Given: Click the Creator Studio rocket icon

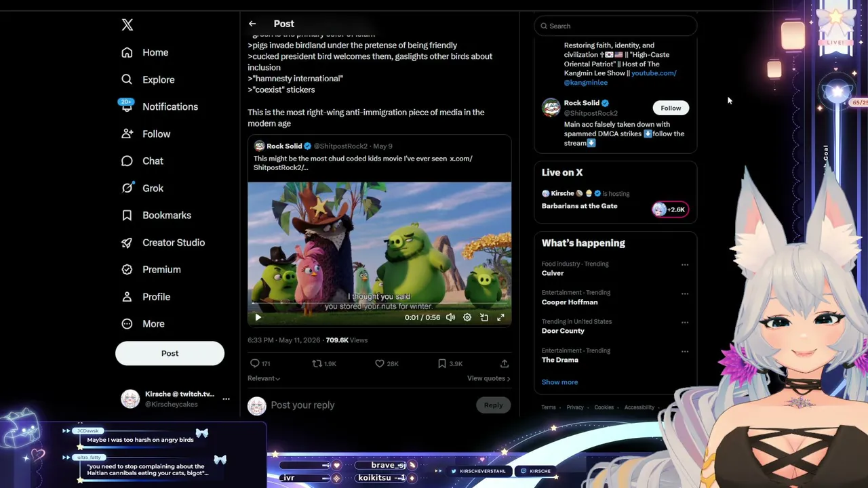Looking at the screenshot, I should (x=127, y=242).
